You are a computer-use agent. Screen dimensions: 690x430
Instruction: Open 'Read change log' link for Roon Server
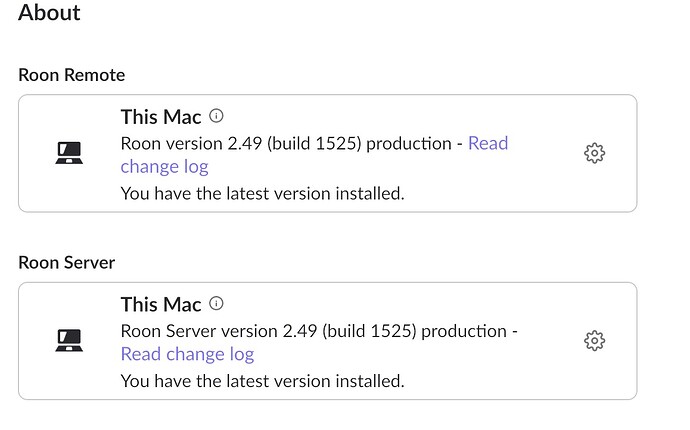pos(187,354)
